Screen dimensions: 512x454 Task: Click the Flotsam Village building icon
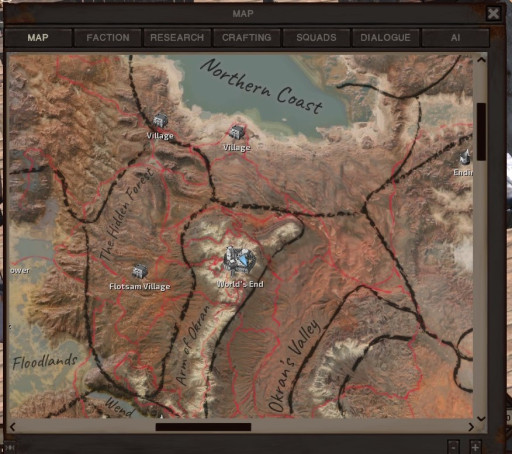pyautogui.click(x=140, y=271)
